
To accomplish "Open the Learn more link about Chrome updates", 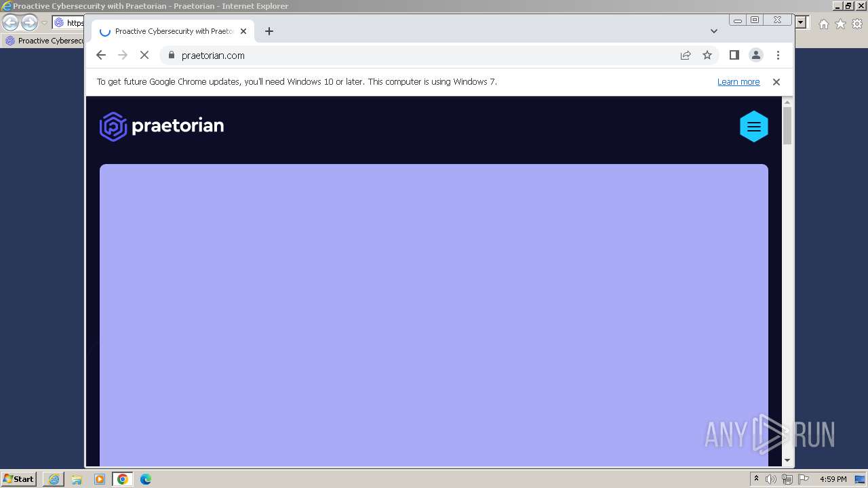I will coord(738,82).
